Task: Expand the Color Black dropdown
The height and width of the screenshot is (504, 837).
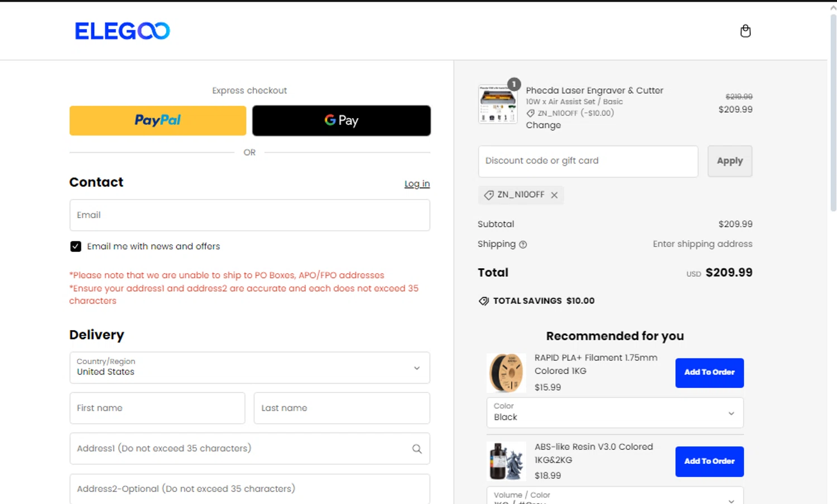Action: (615, 413)
